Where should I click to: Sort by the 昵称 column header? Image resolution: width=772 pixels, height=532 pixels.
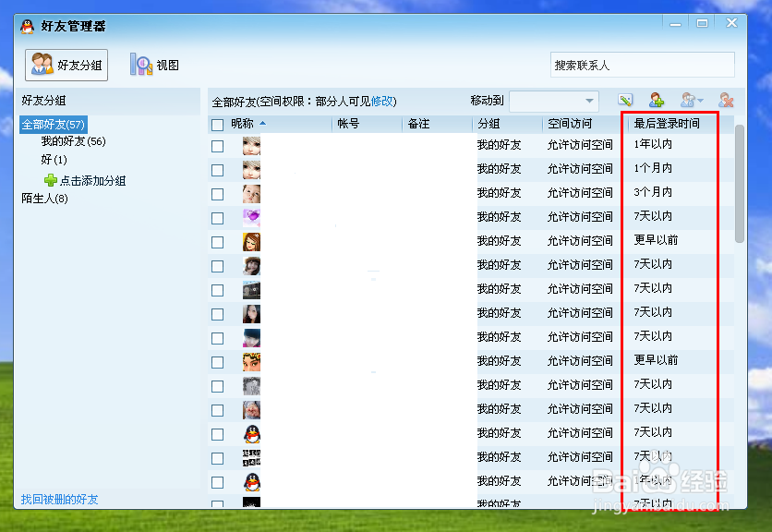[x=242, y=124]
